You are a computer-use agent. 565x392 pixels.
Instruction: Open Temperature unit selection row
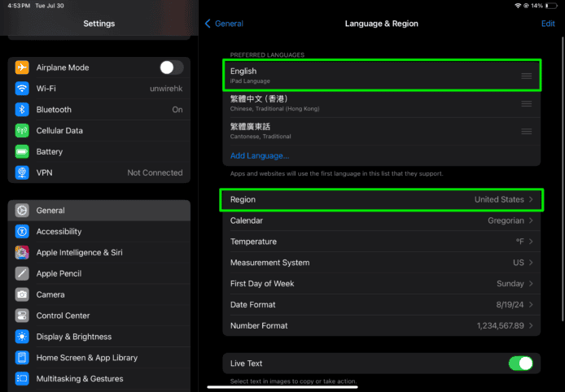381,242
